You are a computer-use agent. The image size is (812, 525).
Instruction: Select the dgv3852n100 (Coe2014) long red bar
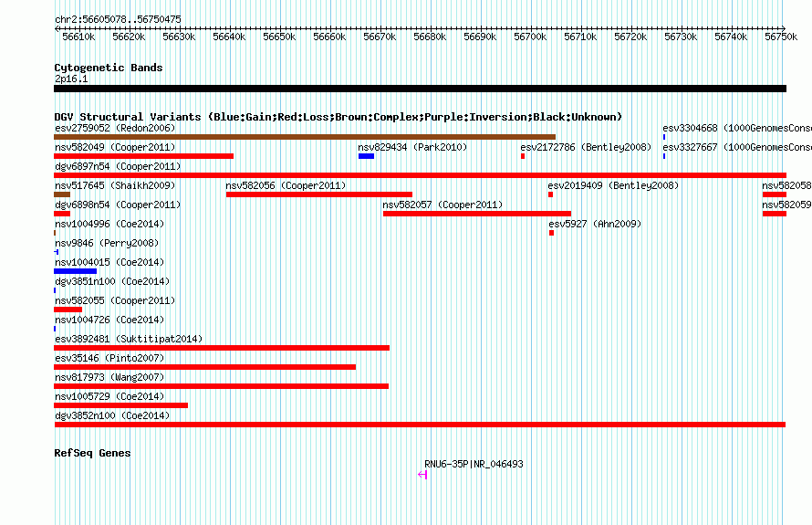(420, 425)
